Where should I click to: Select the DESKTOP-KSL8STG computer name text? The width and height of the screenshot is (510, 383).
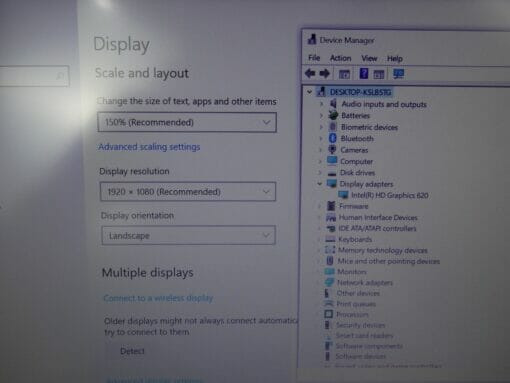click(360, 92)
